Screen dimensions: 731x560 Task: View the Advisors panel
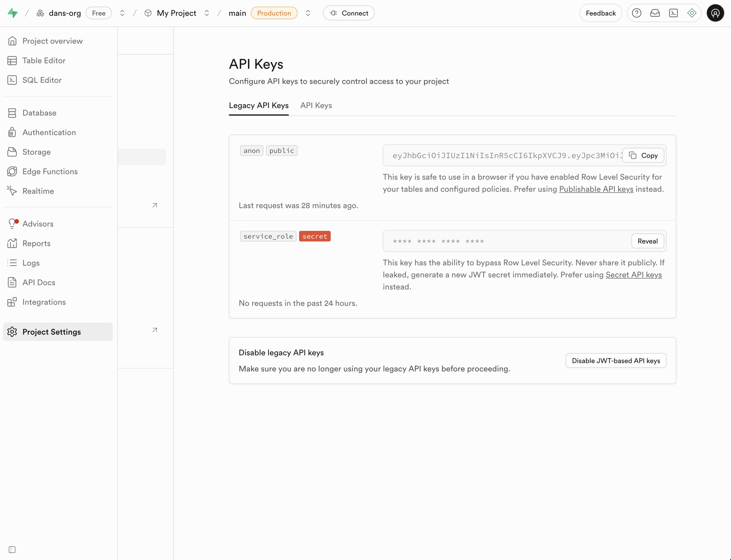point(38,224)
